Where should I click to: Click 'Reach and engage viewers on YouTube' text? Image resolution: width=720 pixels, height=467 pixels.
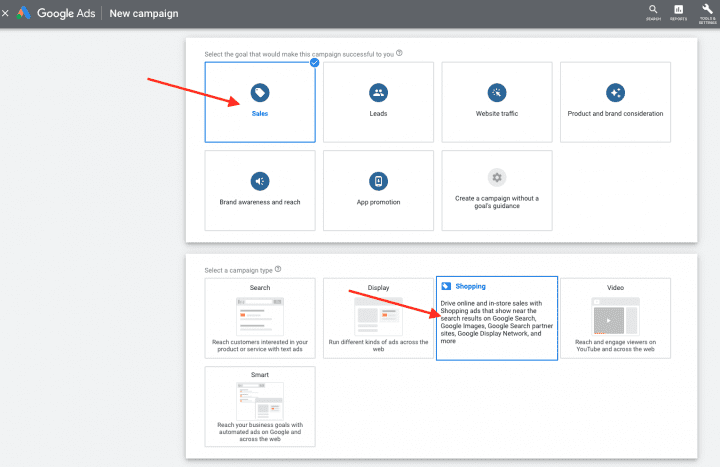coord(615,345)
